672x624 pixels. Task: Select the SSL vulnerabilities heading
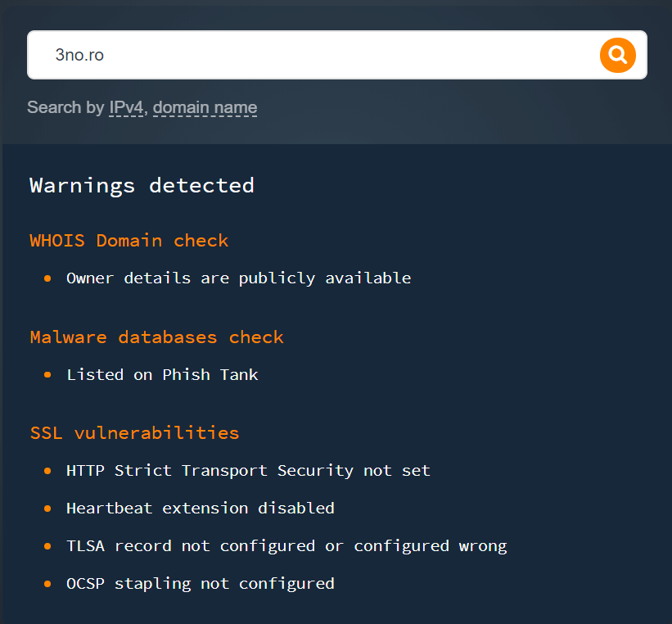[134, 432]
